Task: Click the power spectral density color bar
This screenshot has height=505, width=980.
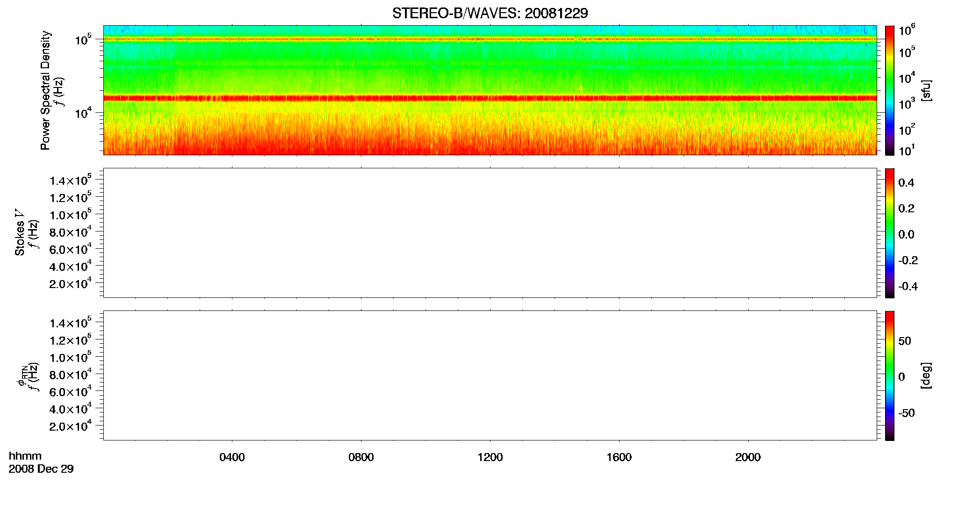Action: (890, 90)
